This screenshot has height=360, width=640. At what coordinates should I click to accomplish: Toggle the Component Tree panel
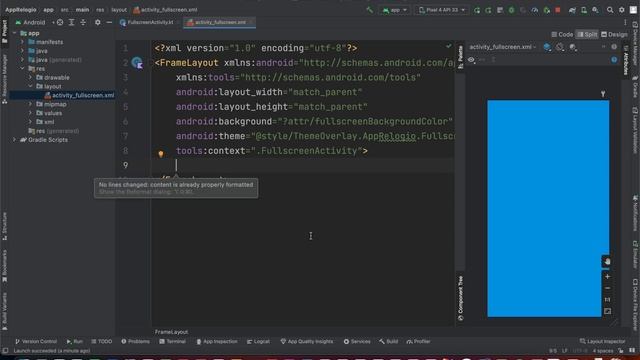[x=460, y=298]
